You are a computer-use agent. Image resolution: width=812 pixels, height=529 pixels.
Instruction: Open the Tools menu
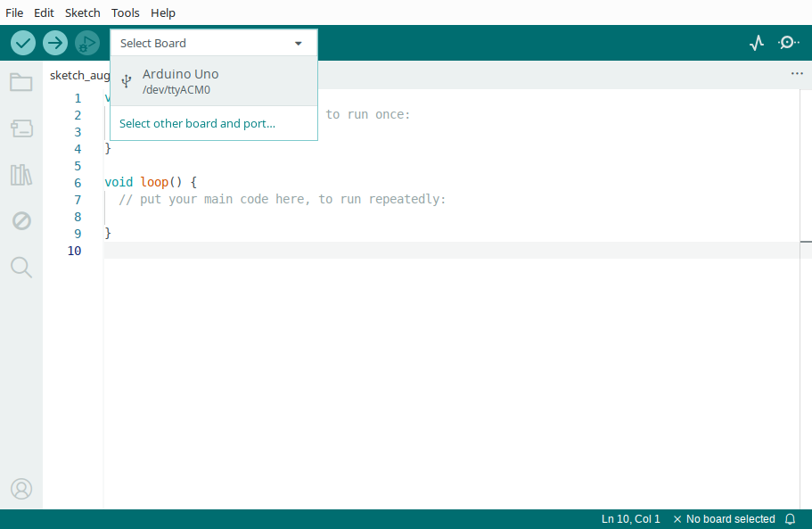coord(126,13)
